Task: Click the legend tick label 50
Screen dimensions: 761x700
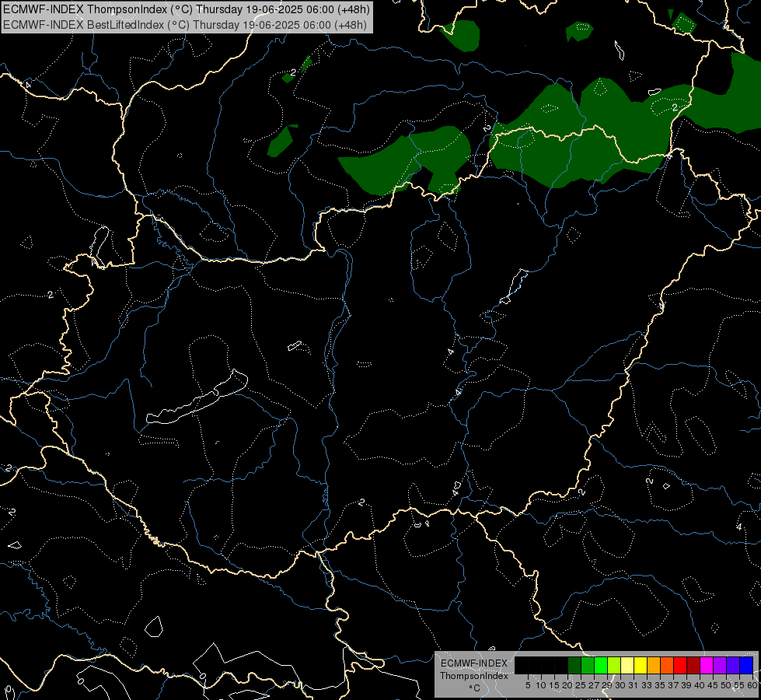Action: click(x=727, y=685)
